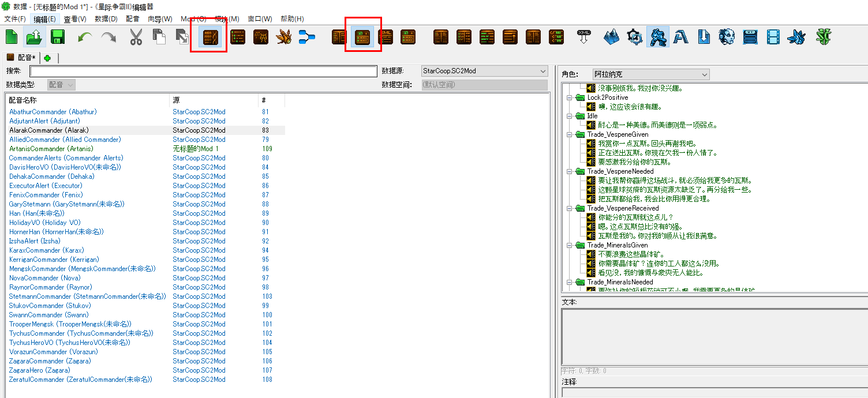Click the 搜索 search input field

[x=203, y=72]
